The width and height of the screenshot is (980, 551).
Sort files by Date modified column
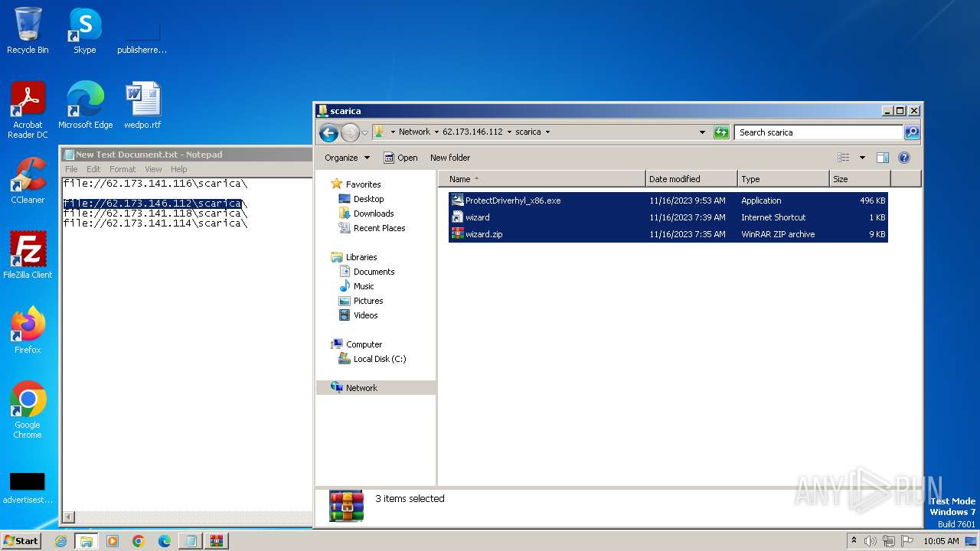691,179
